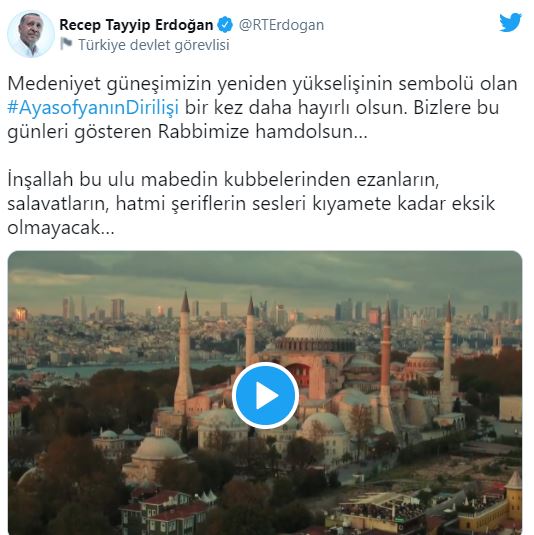
Task: Open the @RTErdogan handle link
Action: (x=282, y=25)
